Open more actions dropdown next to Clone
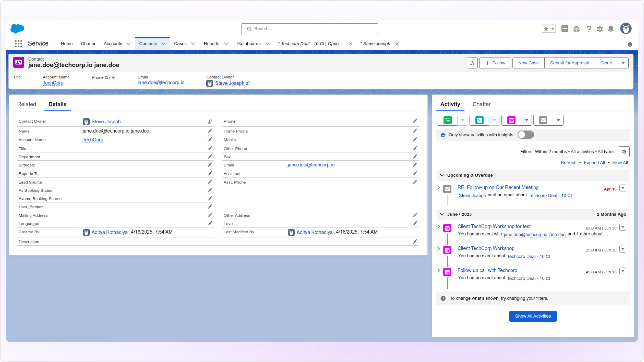Screen dimensions: 644x362 [623, 63]
